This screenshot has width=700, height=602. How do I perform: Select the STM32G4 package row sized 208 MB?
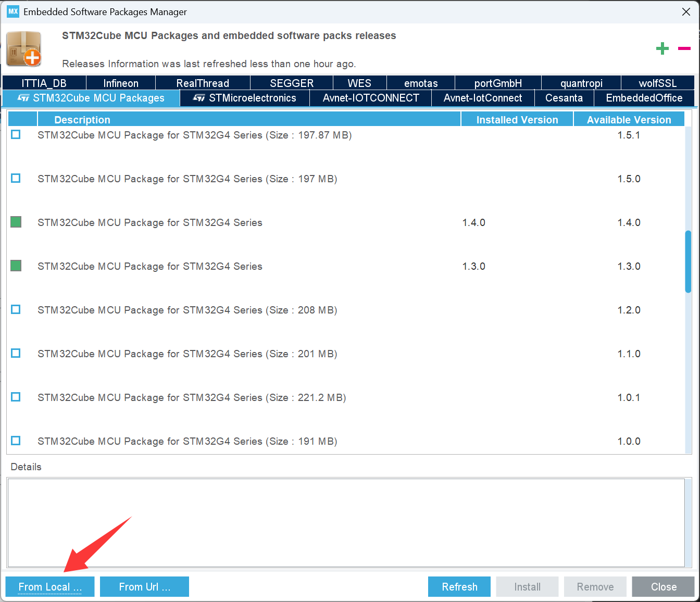click(346, 310)
